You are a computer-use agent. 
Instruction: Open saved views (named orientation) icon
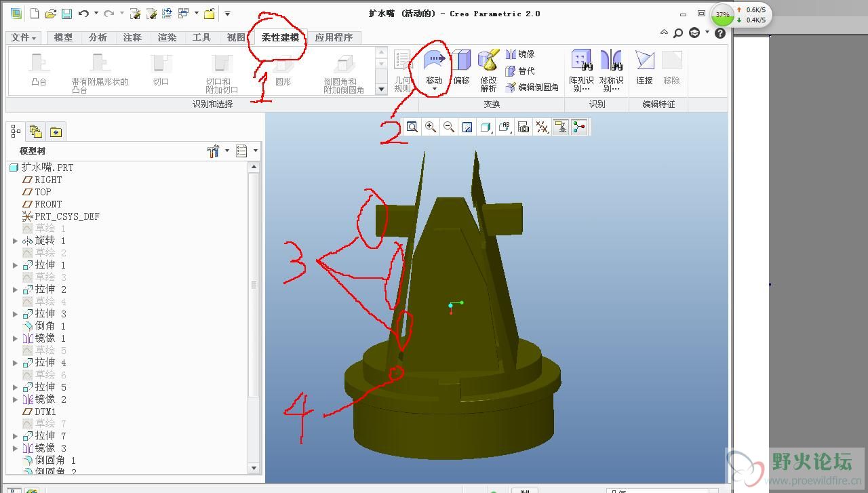click(x=505, y=127)
